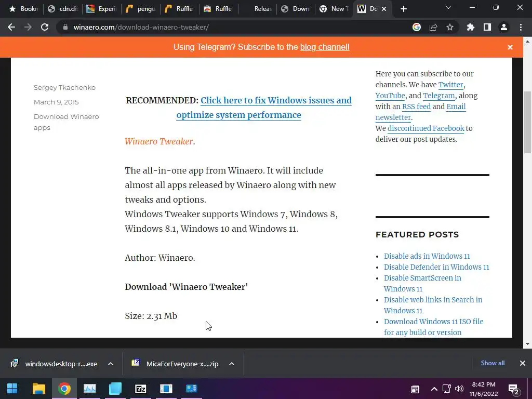Open the Google icon in address bar

[x=417, y=27]
